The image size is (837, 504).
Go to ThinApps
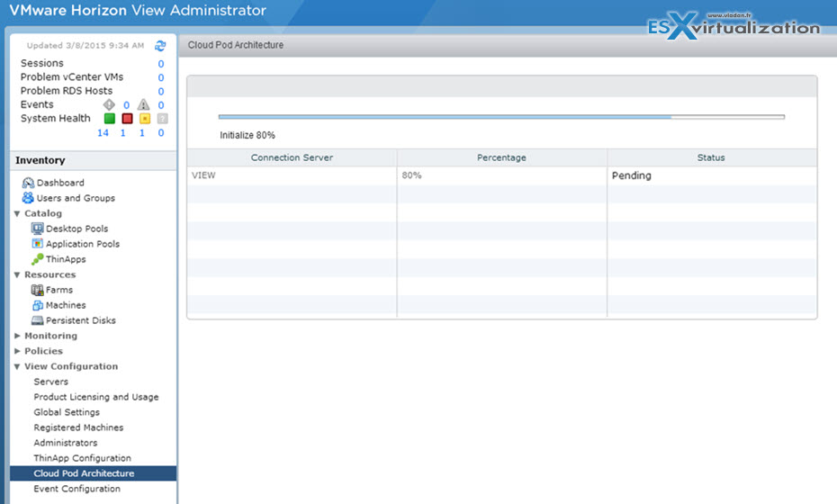66,259
